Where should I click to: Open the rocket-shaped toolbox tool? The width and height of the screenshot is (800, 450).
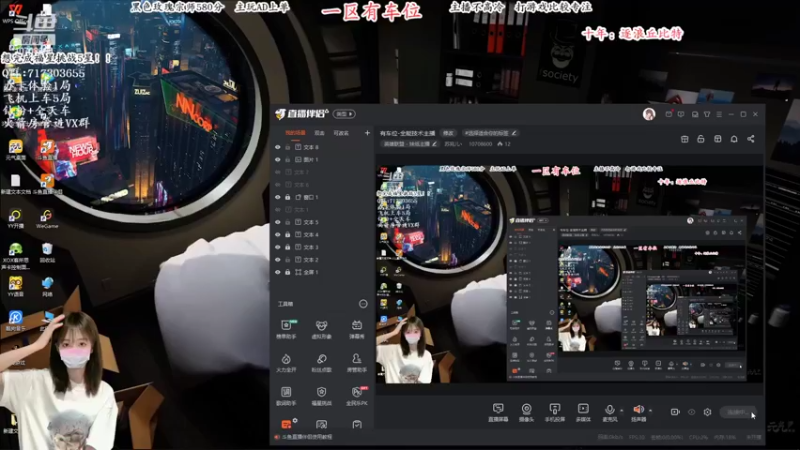pos(321,363)
